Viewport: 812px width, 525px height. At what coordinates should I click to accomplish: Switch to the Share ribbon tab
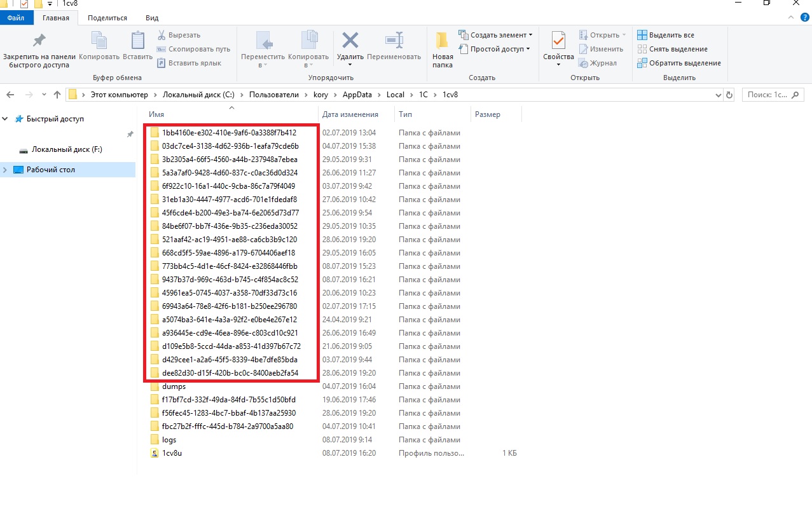coord(107,18)
